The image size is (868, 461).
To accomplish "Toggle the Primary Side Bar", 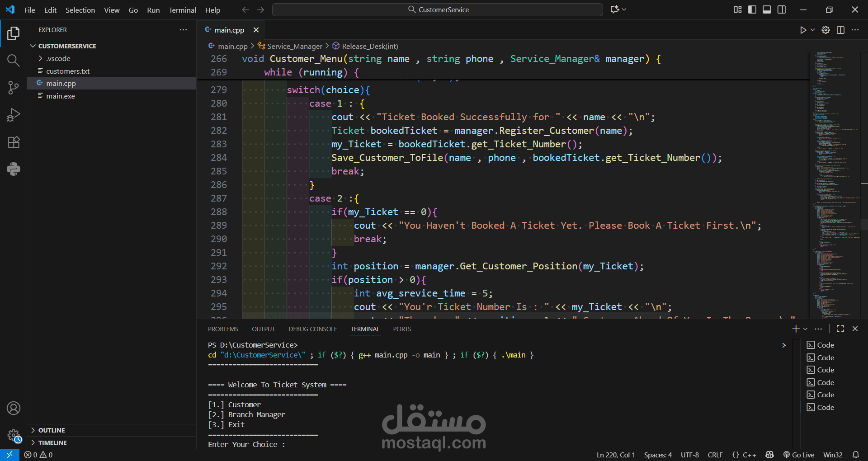I will pyautogui.click(x=752, y=9).
